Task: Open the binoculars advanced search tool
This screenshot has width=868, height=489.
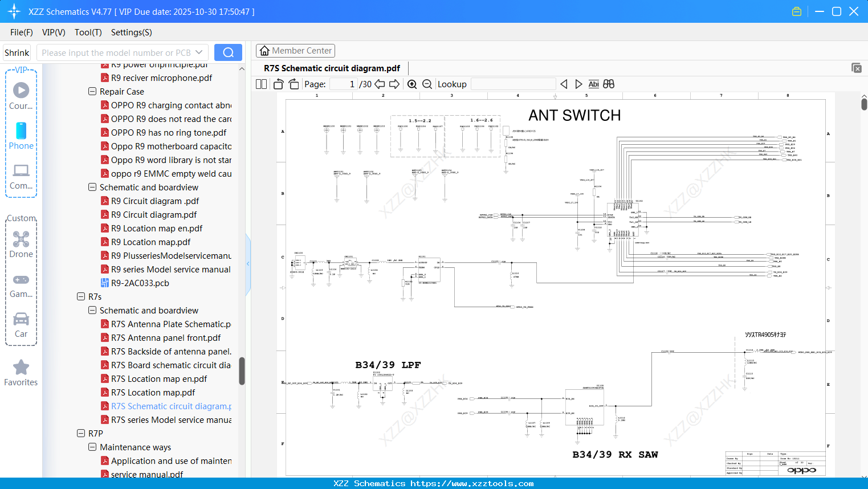Action: tap(608, 84)
